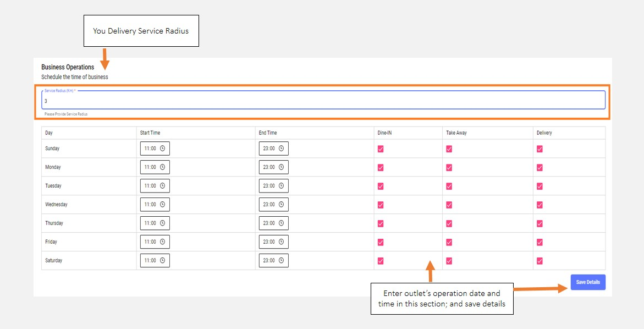
Task: Click the clock icon in Thursday's start time
Action: point(162,223)
